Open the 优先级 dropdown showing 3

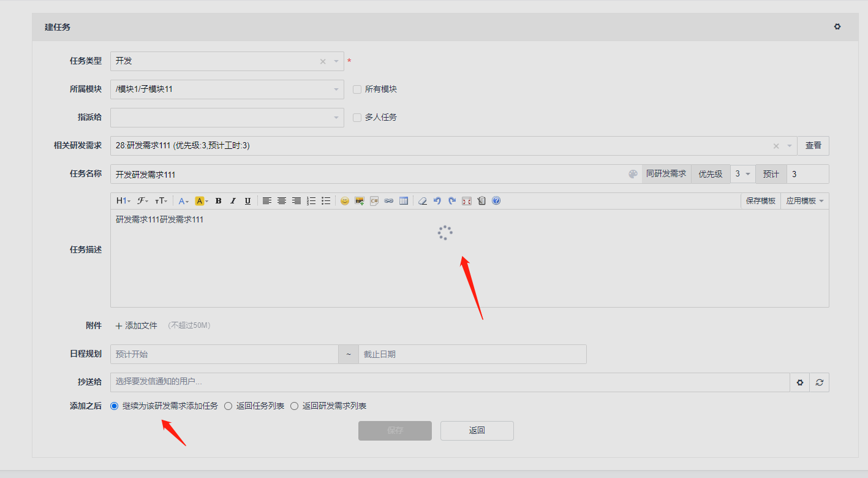742,174
